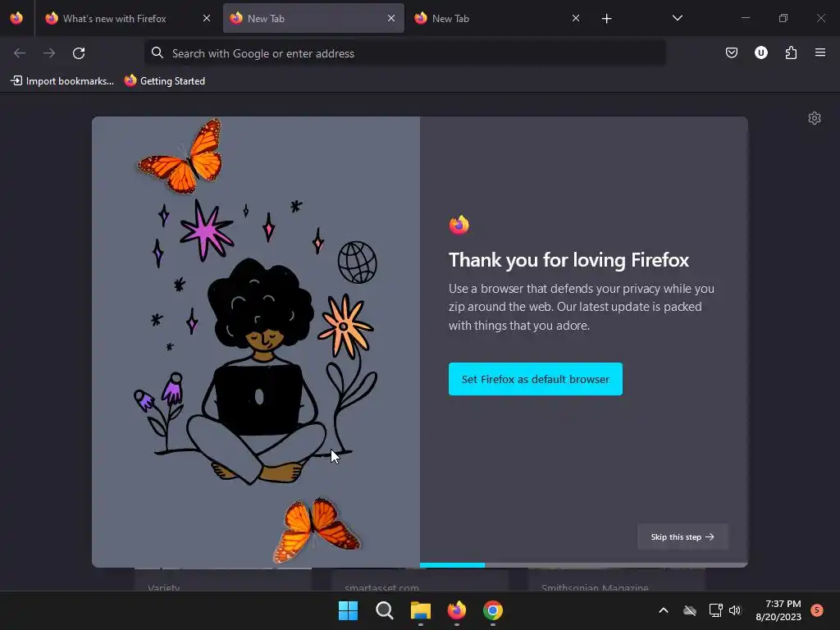Image resolution: width=840 pixels, height=630 pixels.
Task: Open Firefox View pinned tab icon
Action: (x=16, y=18)
